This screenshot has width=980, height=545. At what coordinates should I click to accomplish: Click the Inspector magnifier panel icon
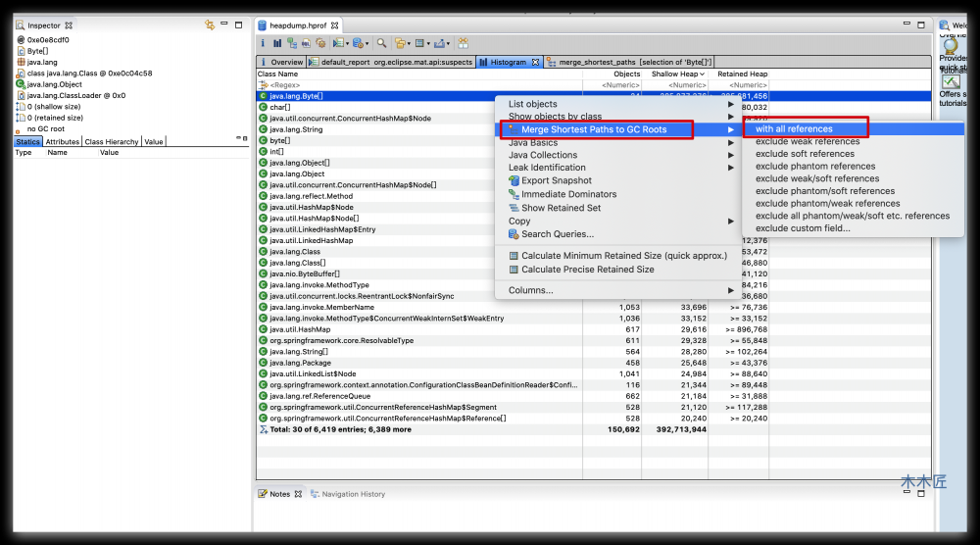pos(20,25)
